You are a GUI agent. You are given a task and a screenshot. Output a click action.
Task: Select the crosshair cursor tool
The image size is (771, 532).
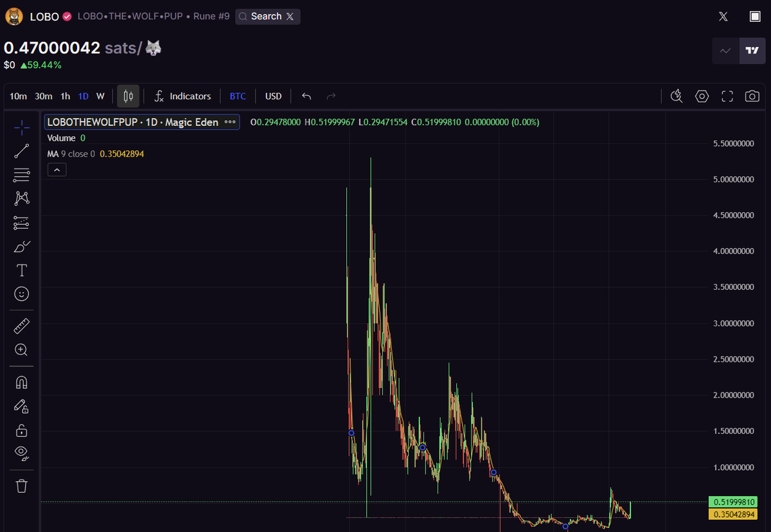(22, 128)
